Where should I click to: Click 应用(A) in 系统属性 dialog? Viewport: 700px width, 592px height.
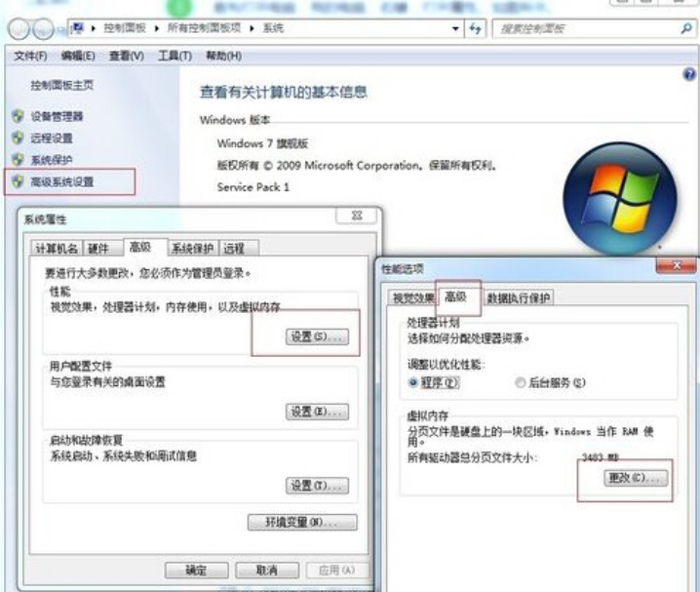337,570
